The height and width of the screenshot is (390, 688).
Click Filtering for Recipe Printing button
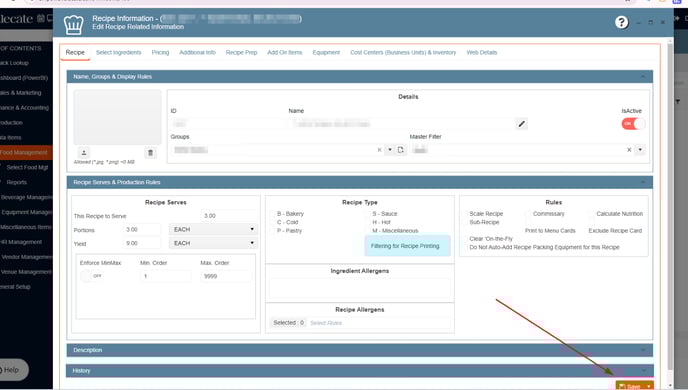coord(405,246)
